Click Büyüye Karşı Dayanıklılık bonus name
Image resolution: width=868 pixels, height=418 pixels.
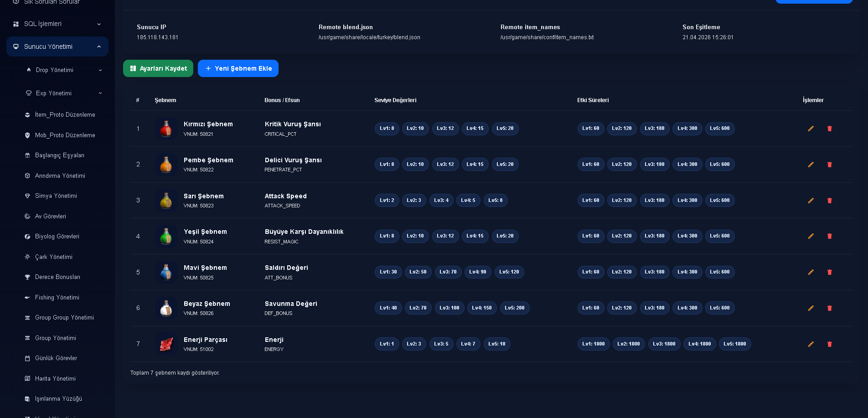(304, 232)
